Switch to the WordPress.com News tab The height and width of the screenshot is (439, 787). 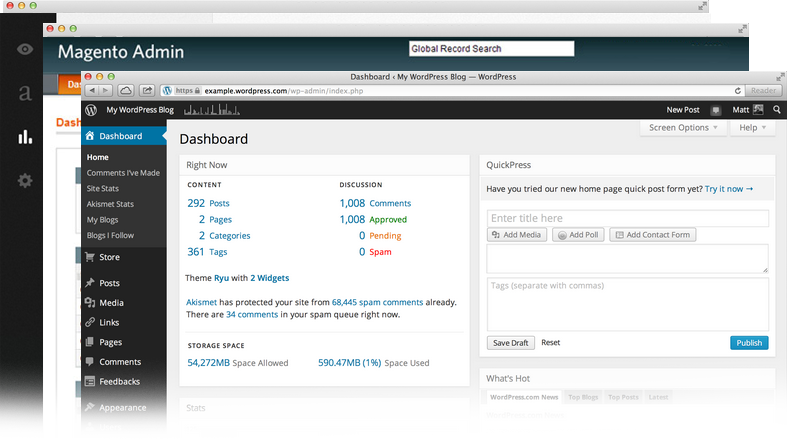[524, 397]
